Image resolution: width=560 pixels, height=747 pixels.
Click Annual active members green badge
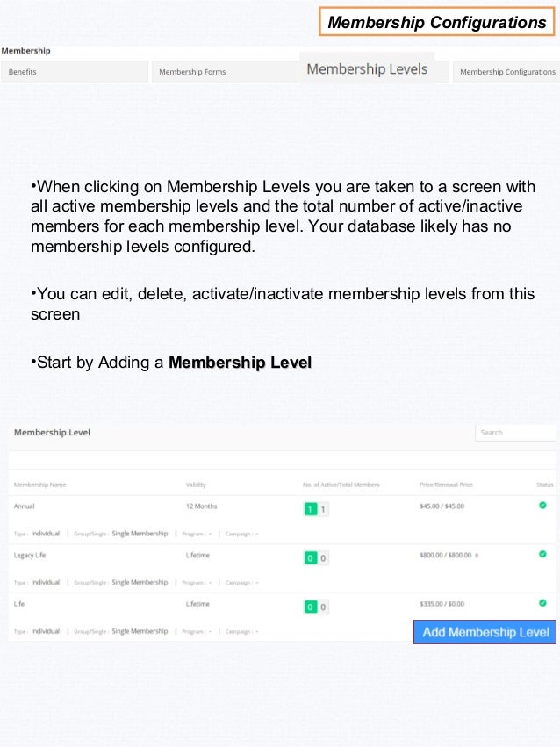coord(310,509)
